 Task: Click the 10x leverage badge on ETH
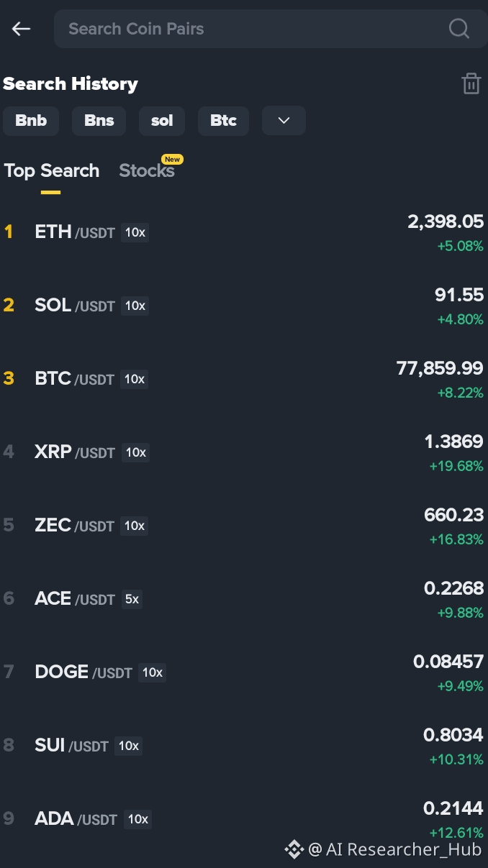point(135,232)
